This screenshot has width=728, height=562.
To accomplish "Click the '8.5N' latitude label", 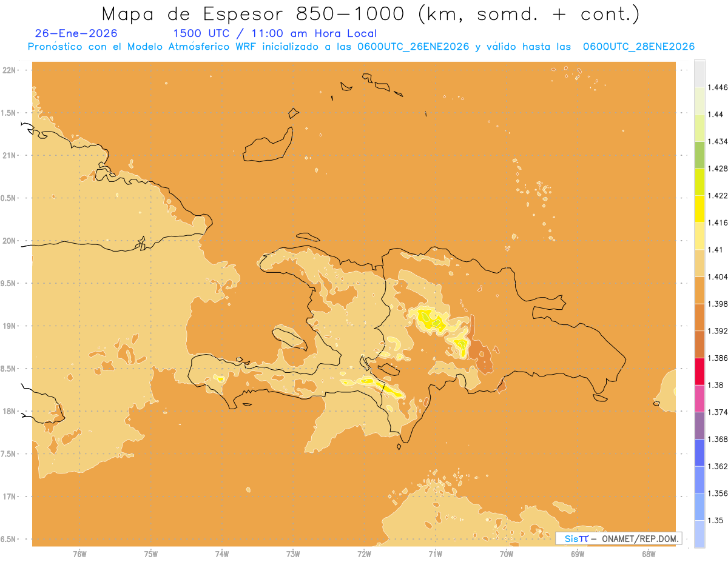I will (x=8, y=369).
